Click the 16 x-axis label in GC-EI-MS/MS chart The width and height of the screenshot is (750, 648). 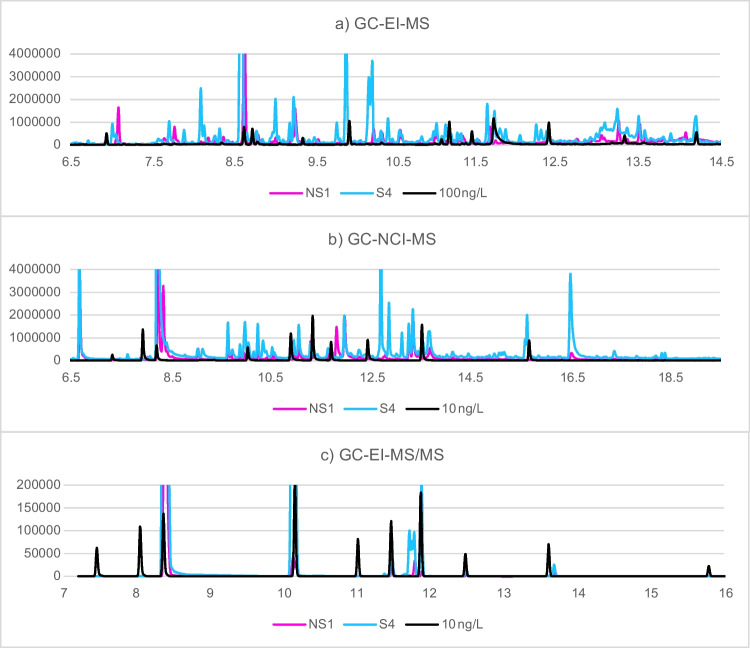726,593
